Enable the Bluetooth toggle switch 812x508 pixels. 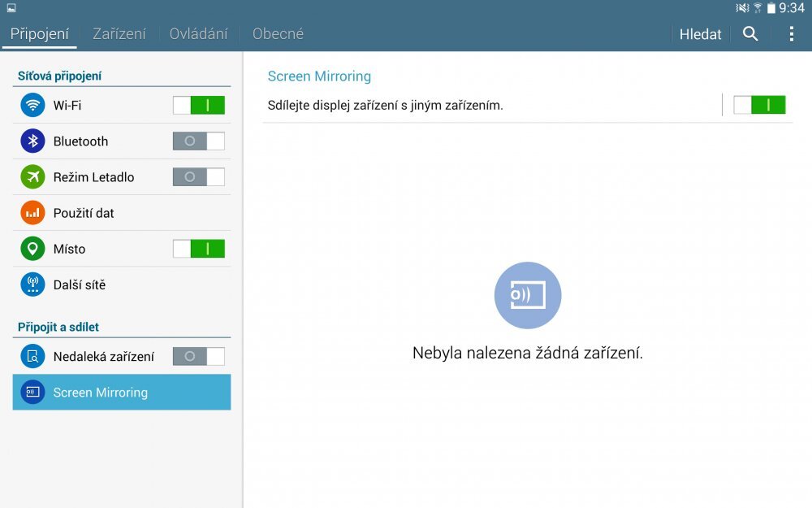point(199,141)
